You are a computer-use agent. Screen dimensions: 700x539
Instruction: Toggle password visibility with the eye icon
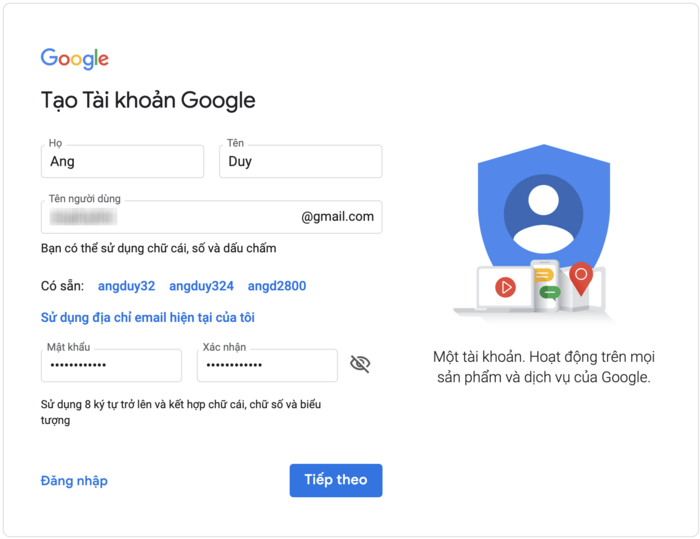point(360,364)
